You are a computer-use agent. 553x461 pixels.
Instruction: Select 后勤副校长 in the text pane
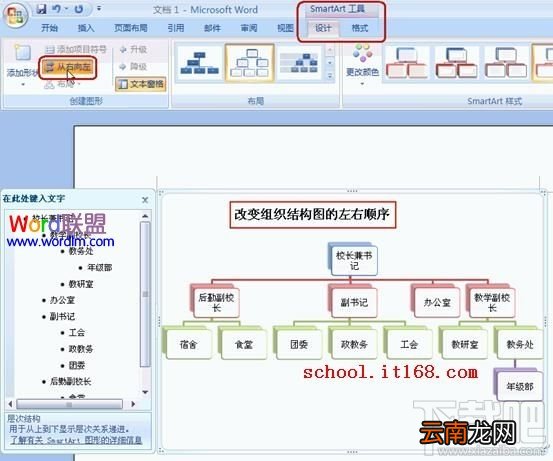pos(71,381)
